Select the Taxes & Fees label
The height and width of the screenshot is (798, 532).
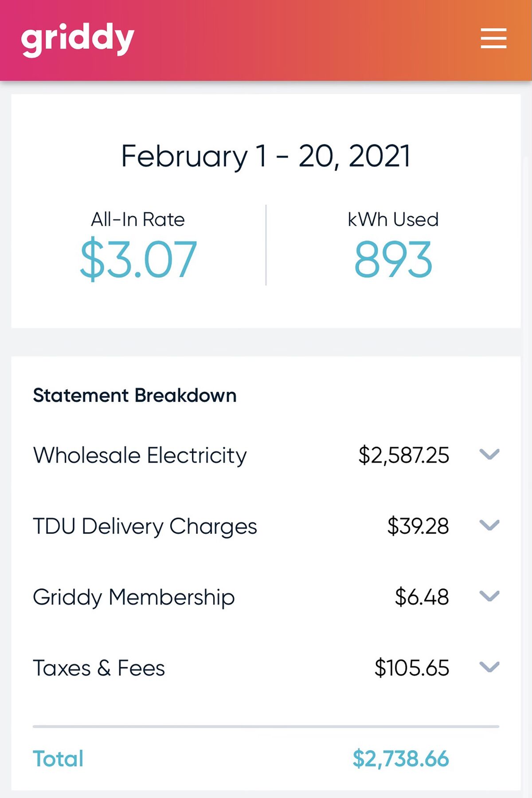(99, 668)
